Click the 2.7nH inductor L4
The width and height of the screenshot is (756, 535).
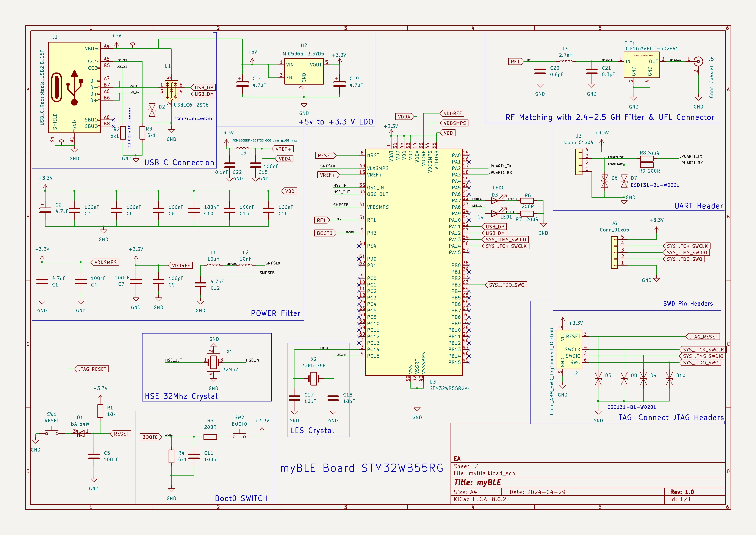coord(566,61)
